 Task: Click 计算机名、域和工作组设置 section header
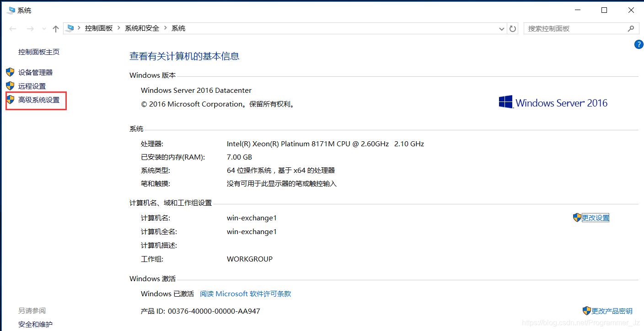pos(171,203)
